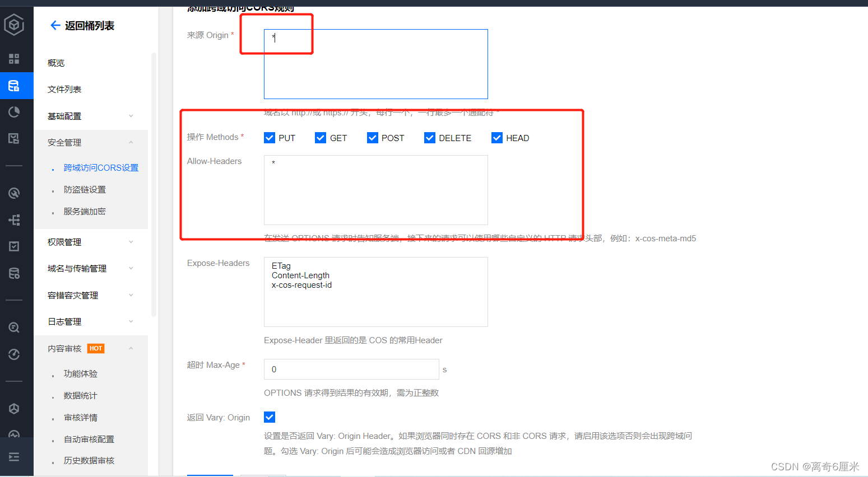Viewport: 868px width, 477px height.
Task: Open 自动审核配置 under 内容审核
Action: [x=89, y=439]
